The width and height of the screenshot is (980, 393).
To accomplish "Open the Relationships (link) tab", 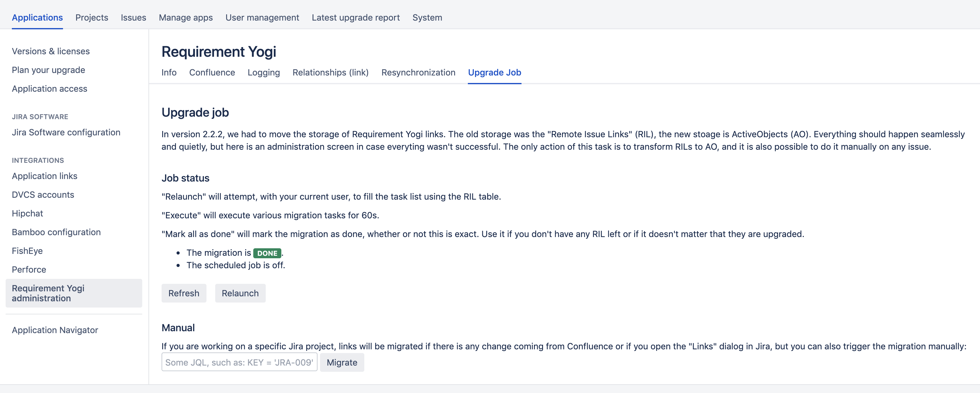I will coord(330,72).
